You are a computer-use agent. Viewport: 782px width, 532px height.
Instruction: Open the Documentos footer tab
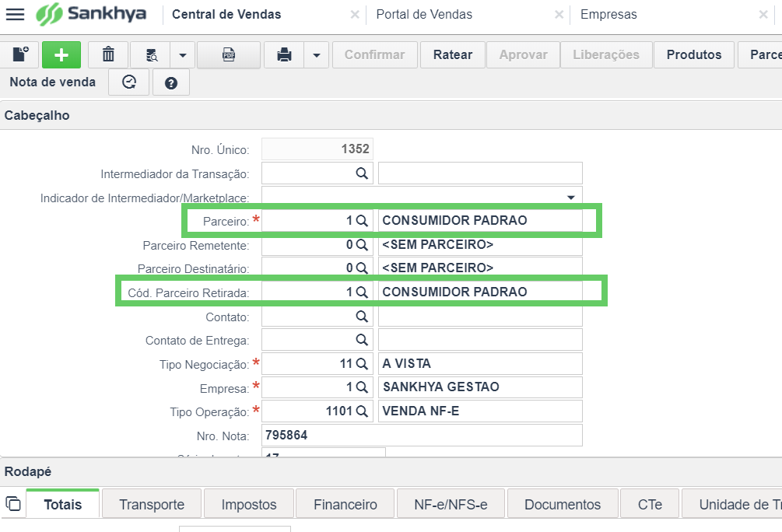[563, 504]
